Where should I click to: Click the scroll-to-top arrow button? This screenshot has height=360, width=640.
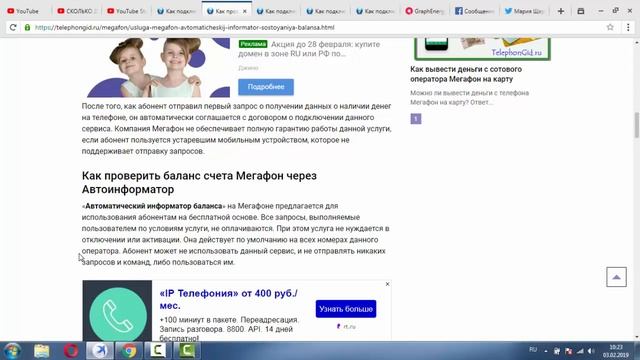616,277
